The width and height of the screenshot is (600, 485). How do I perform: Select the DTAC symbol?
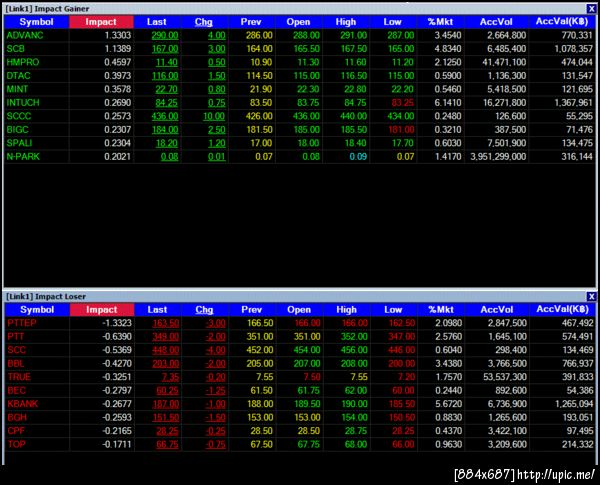click(x=18, y=76)
